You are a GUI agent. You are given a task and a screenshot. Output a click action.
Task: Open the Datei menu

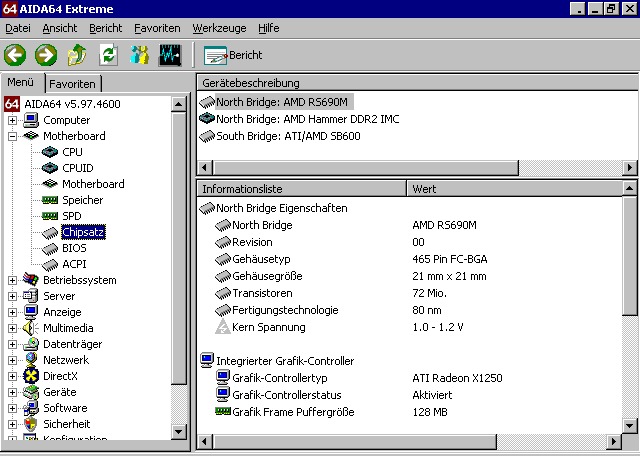[x=18, y=28]
